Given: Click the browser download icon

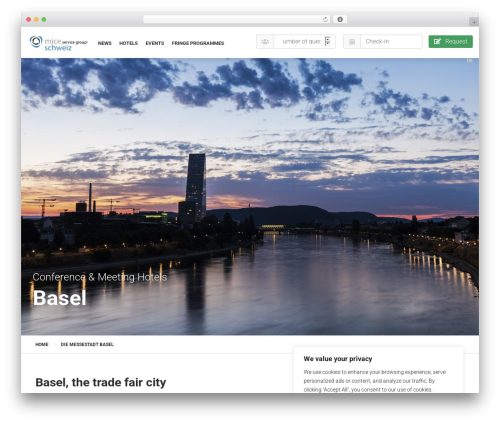Looking at the screenshot, I should click(340, 19).
